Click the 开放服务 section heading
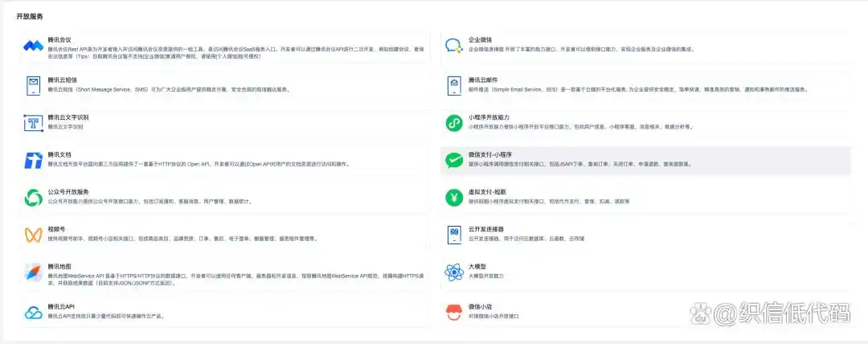The image size is (868, 344). 30,16
